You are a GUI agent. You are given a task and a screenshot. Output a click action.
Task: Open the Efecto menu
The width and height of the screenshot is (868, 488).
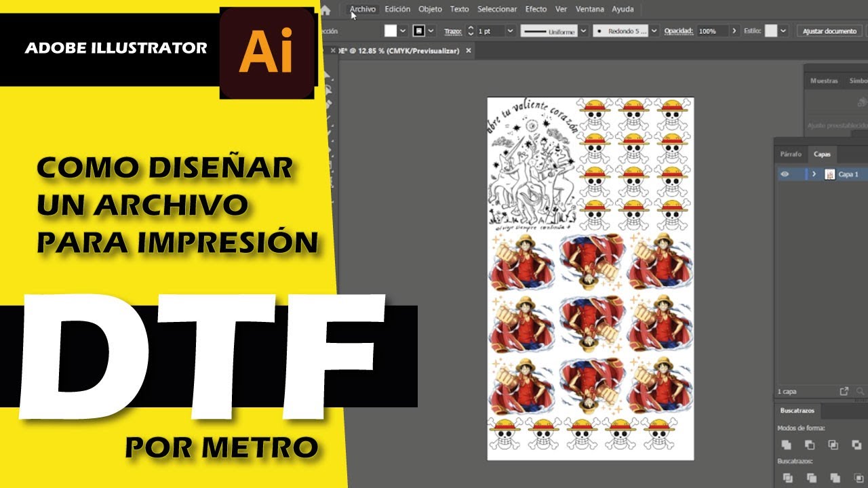536,9
